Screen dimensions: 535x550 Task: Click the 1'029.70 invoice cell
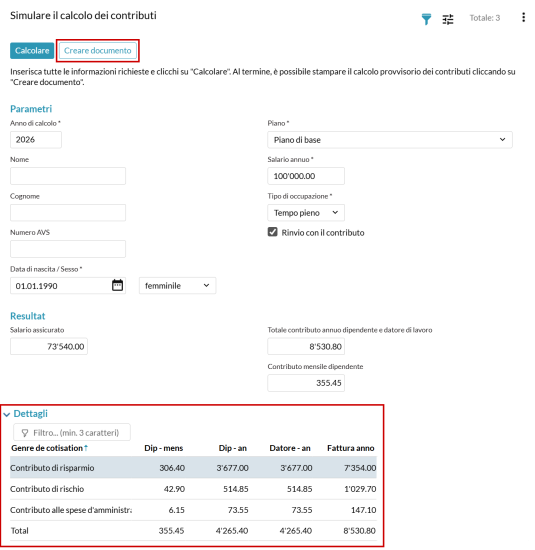[x=360, y=489]
